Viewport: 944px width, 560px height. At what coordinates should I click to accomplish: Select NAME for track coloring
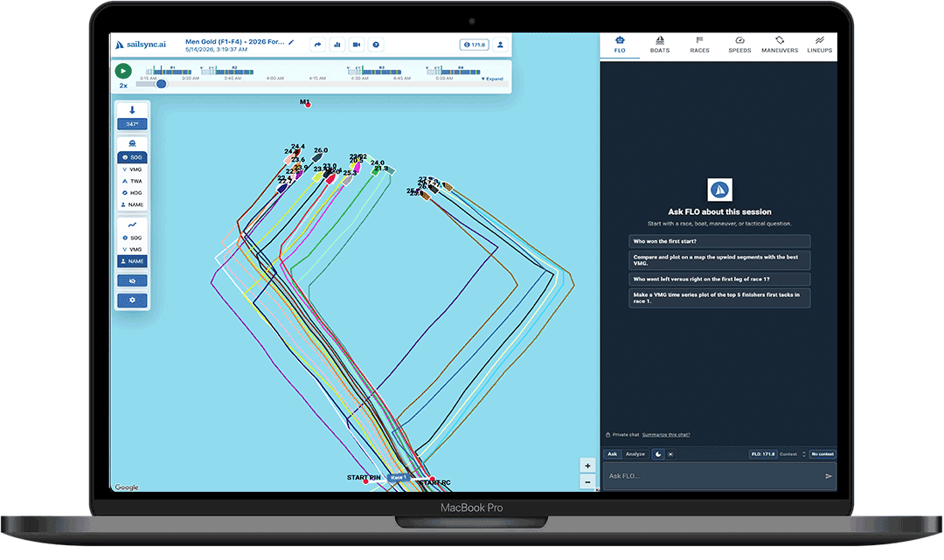(x=133, y=261)
